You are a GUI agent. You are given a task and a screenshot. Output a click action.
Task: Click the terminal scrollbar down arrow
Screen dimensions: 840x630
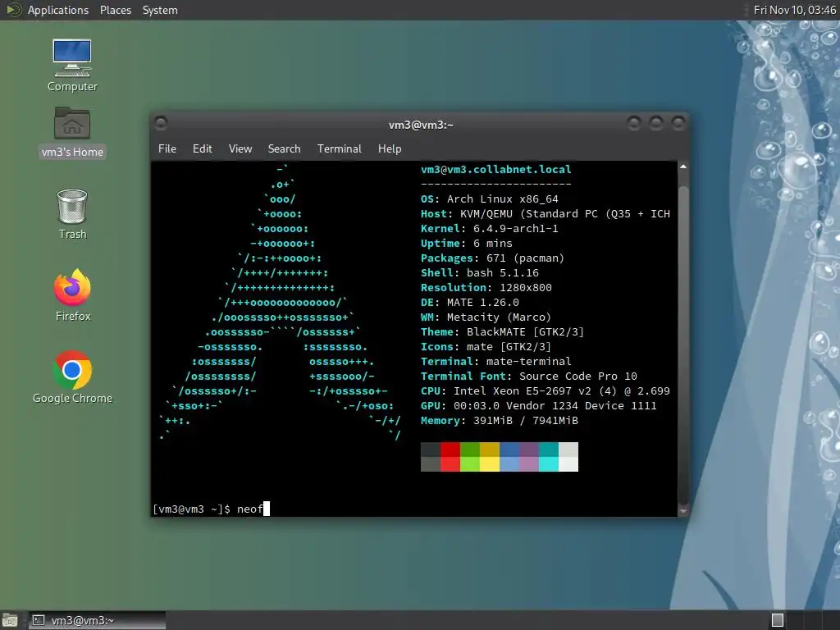coord(683,511)
